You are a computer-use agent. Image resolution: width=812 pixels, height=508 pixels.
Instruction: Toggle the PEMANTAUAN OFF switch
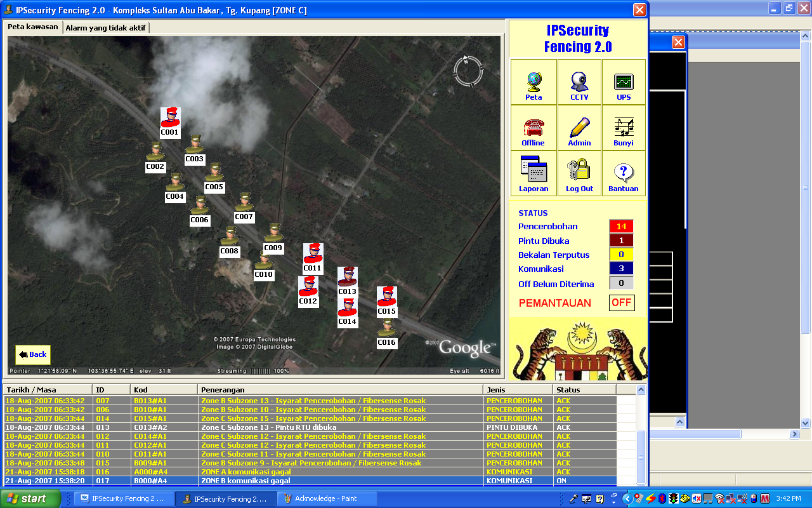tap(621, 303)
